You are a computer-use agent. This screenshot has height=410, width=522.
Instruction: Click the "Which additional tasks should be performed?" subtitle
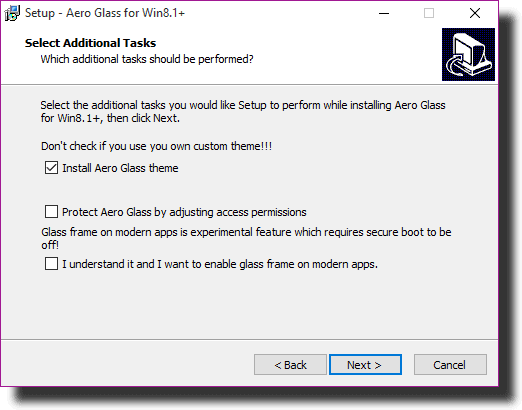(x=147, y=59)
